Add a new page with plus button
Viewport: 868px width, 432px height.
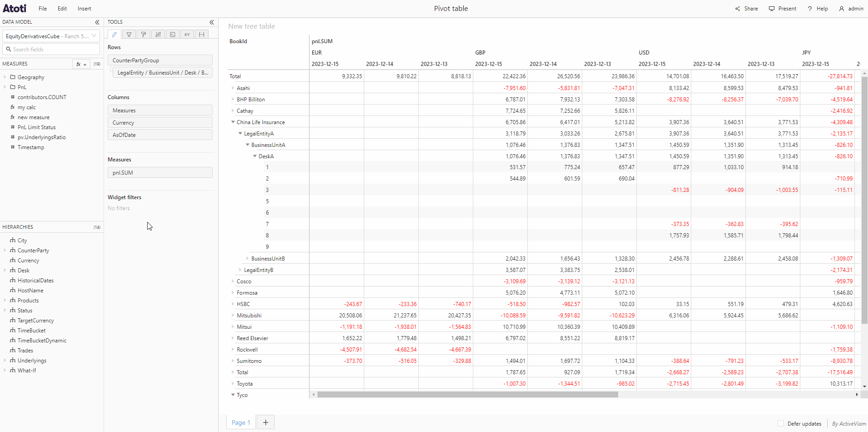[x=266, y=422]
